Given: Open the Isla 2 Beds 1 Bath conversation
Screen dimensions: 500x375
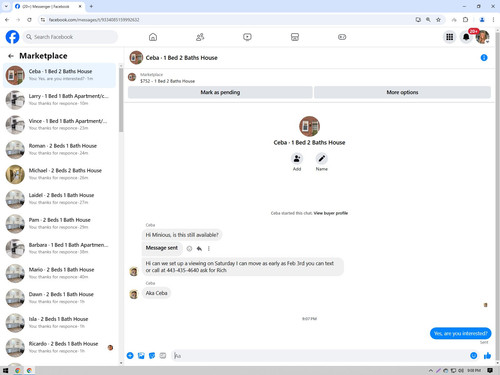Looking at the screenshot, I should point(59,322).
